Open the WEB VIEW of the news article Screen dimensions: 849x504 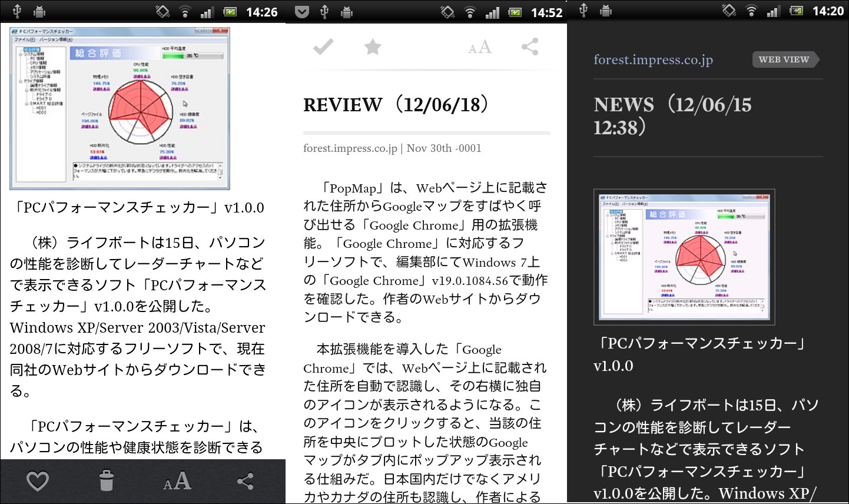[x=786, y=59]
